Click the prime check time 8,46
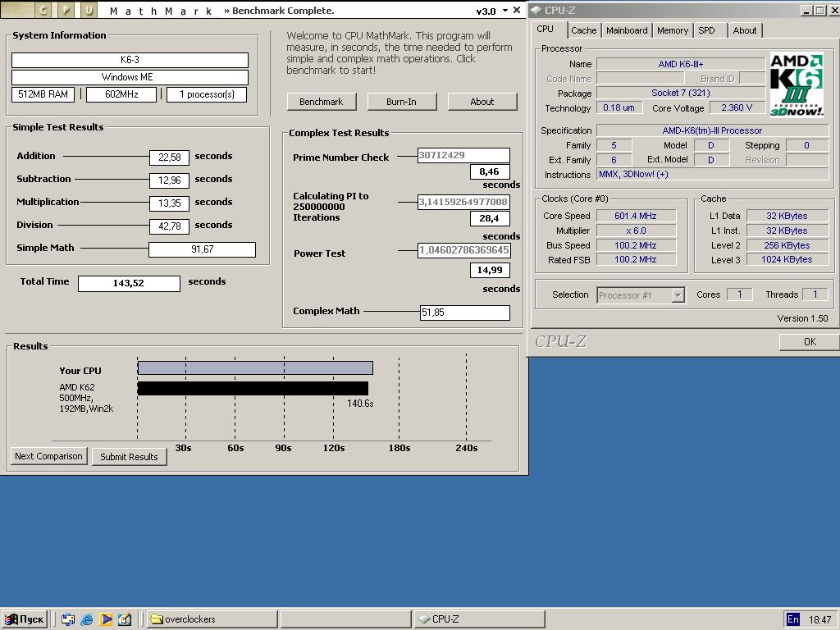Screen dimensions: 840x630 point(490,172)
